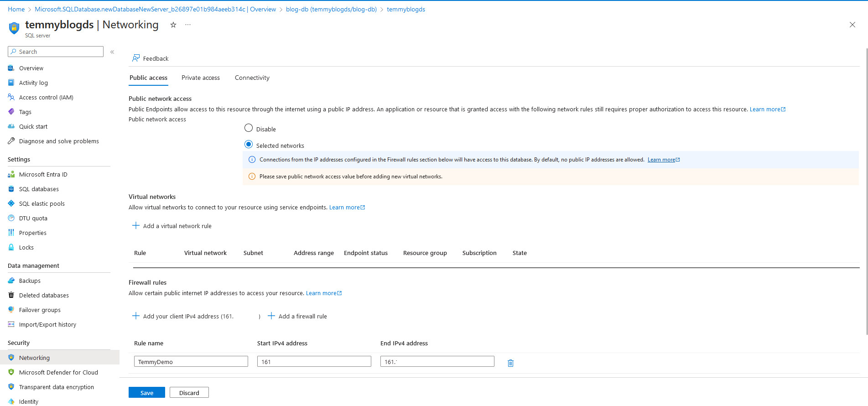This screenshot has width=868, height=406.
Task: Click the Virtual network column header
Action: 205,253
